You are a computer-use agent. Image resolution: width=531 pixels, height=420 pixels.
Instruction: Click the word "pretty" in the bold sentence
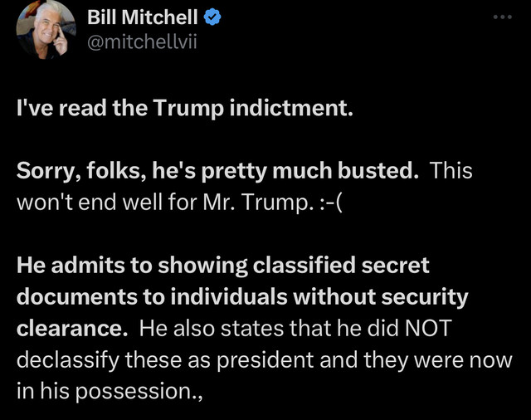tap(233, 171)
